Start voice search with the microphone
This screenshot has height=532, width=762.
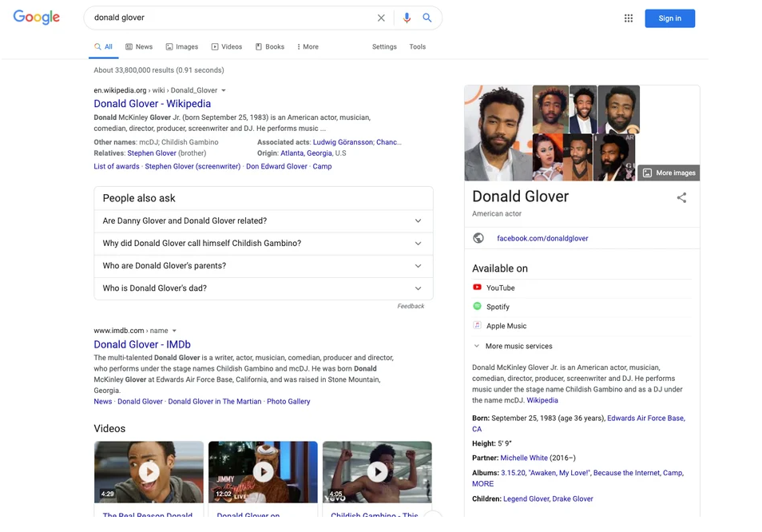pyautogui.click(x=407, y=18)
